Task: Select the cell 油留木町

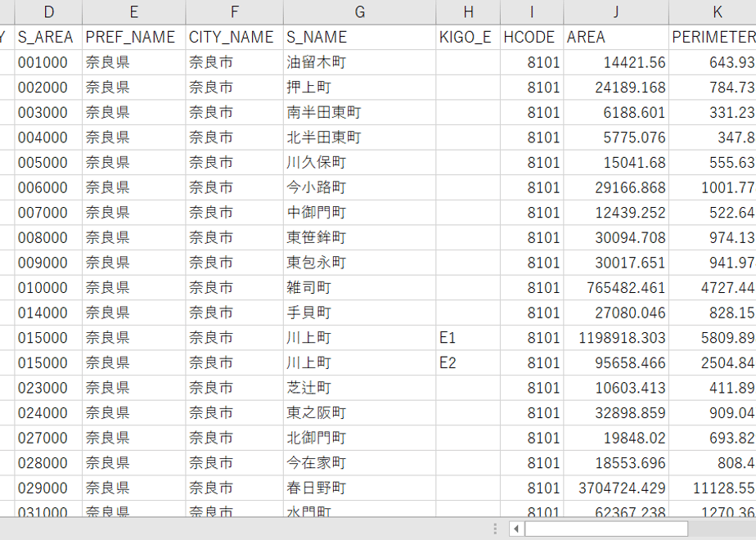Action: [360, 62]
